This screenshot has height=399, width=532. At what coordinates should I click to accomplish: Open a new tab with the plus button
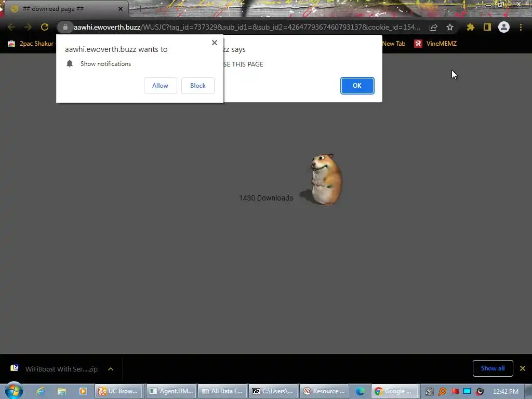pos(140,9)
